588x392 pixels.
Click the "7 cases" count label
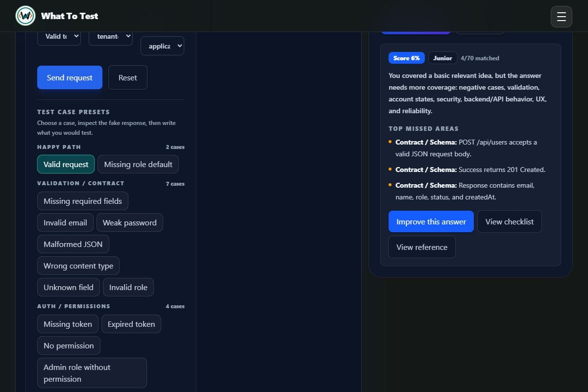coord(175,184)
